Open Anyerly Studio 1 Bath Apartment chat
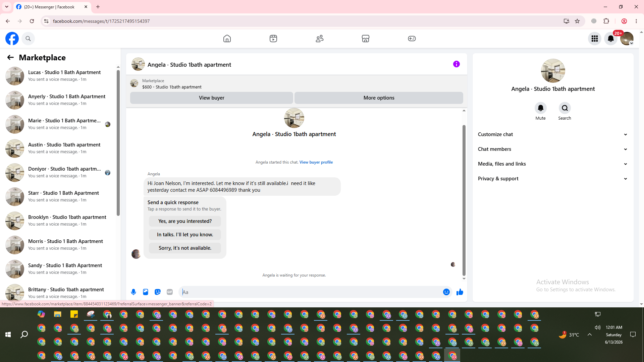The image size is (644, 362). coord(59,100)
